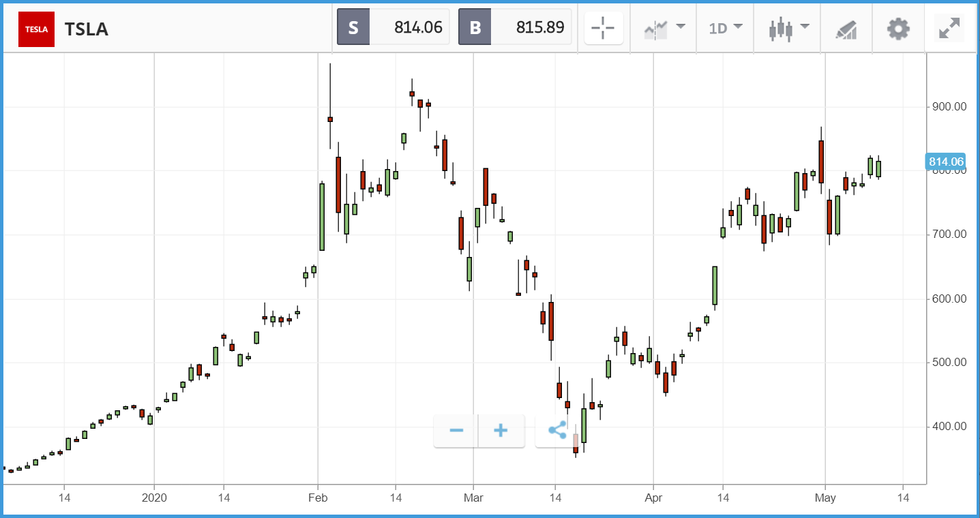
Task: Click the Buy button at 815.89
Action: (515, 27)
